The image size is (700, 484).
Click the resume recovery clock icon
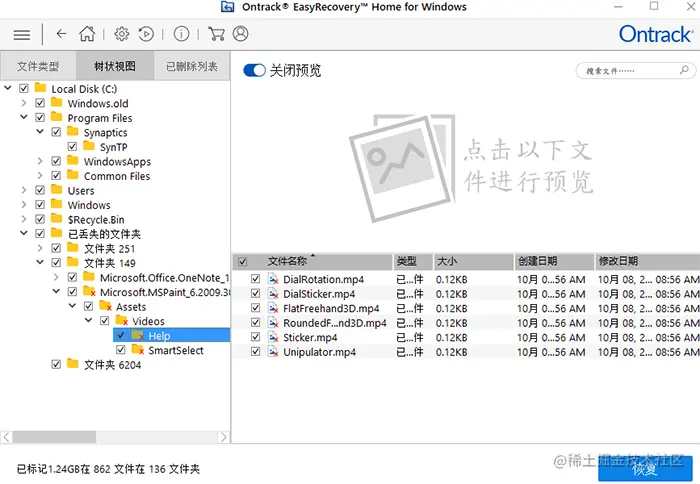click(x=146, y=34)
